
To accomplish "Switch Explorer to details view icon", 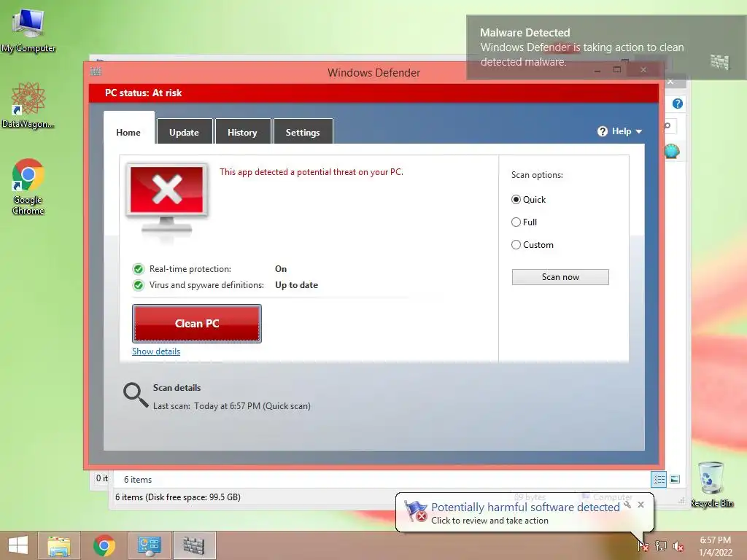I will pyautogui.click(x=659, y=480).
